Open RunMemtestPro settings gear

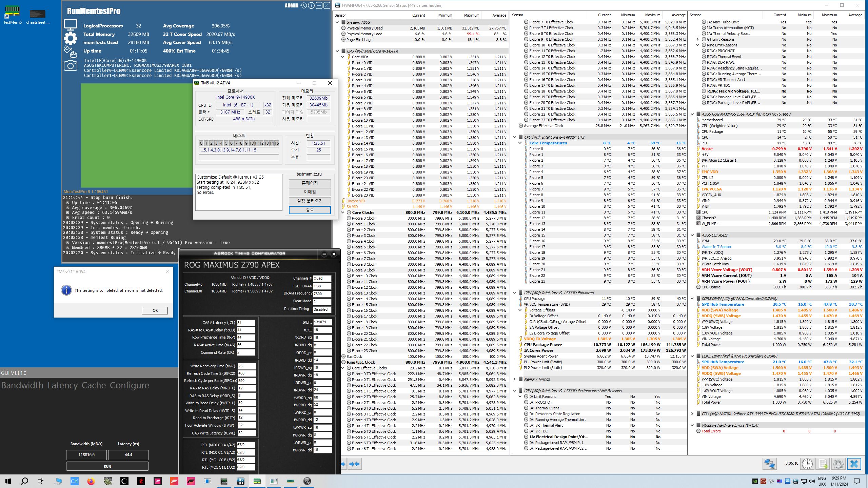tap(71, 38)
